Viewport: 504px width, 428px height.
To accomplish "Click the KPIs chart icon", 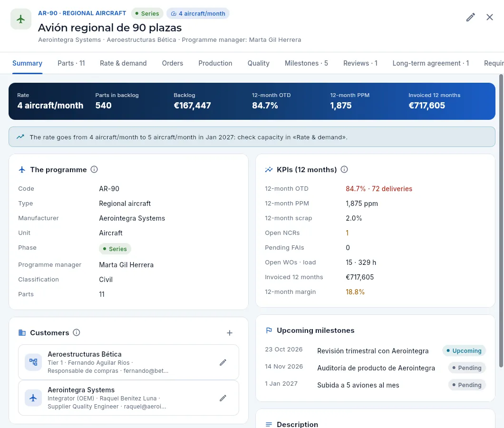I will click(x=269, y=169).
